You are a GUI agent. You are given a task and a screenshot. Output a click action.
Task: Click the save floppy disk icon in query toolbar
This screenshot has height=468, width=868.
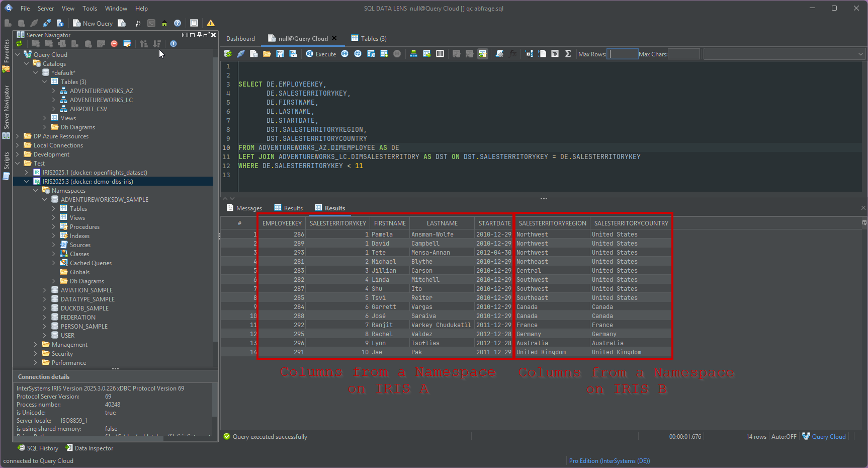[x=280, y=54]
